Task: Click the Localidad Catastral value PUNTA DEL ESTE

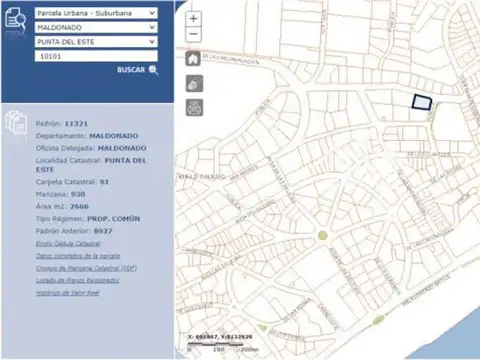Action: [91, 165]
